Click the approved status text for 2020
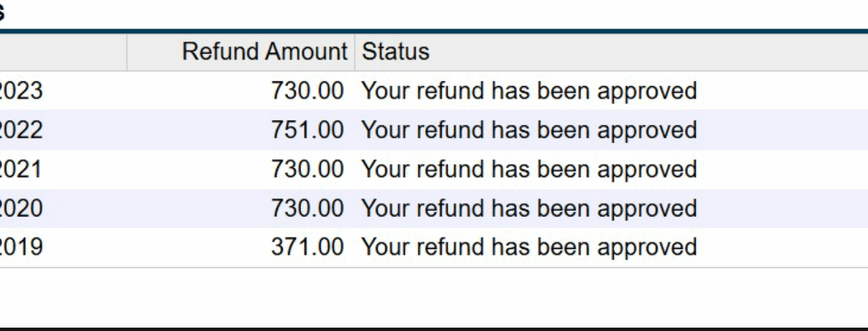 (x=529, y=208)
